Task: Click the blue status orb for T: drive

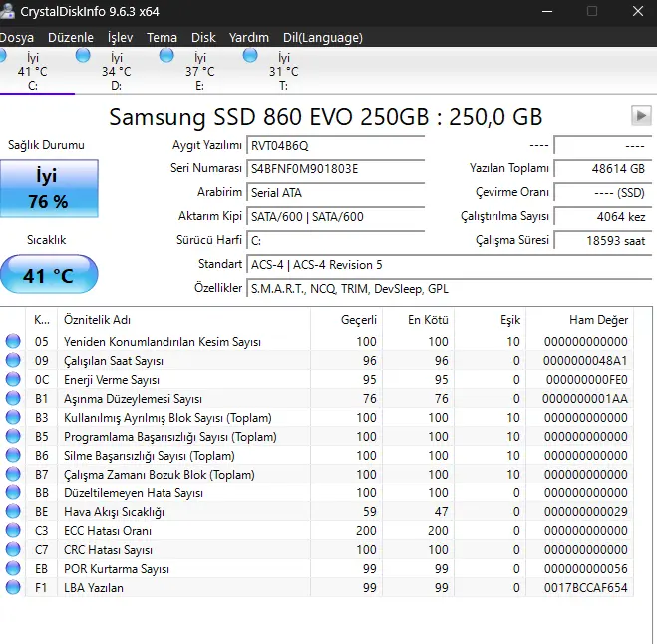Action: click(250, 55)
